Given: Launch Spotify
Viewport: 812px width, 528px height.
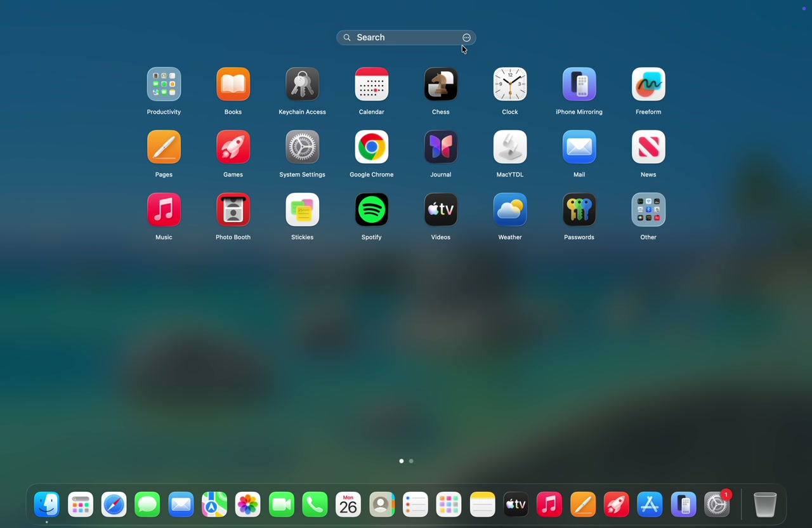Looking at the screenshot, I should 371,210.
